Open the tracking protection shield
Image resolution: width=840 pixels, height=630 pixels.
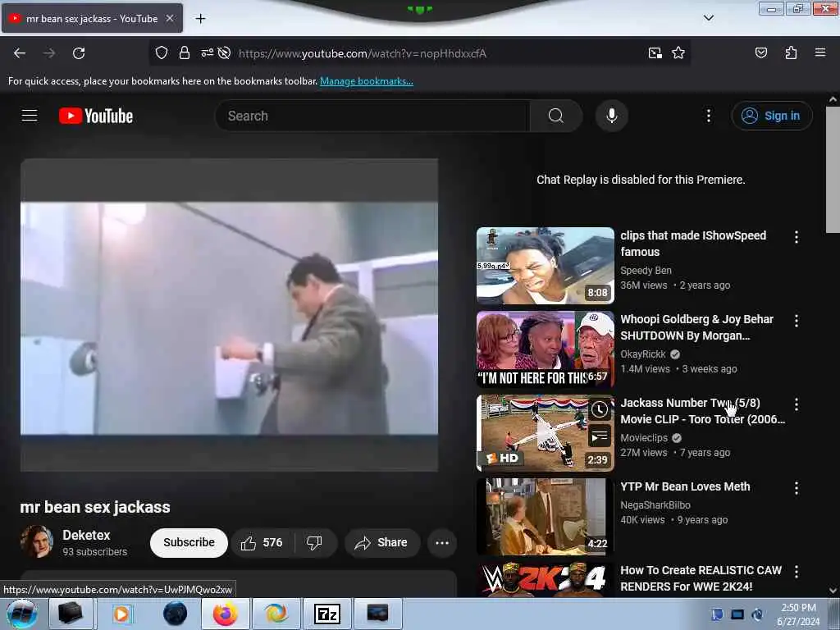[x=162, y=53]
